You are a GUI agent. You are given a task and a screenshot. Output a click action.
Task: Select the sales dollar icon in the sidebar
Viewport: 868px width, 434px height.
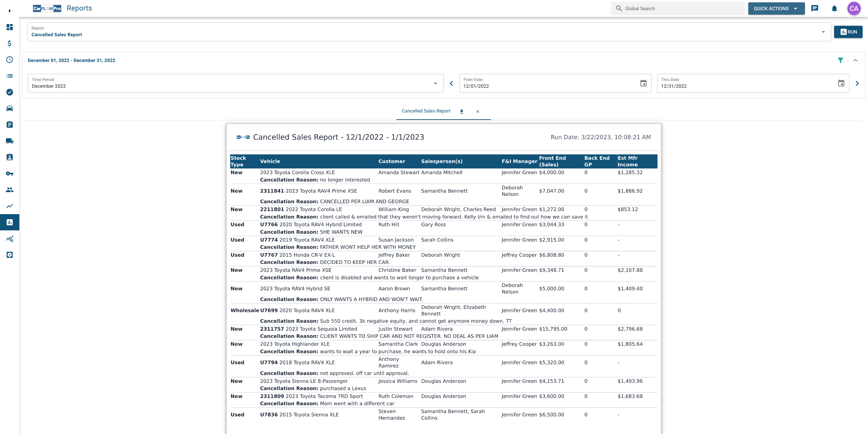(9, 44)
